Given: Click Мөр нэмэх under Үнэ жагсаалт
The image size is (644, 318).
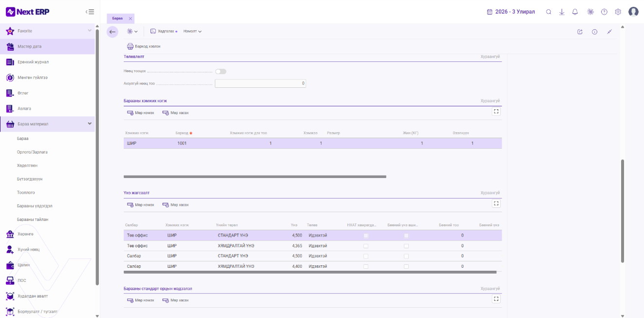Looking at the screenshot, I should point(141,205).
